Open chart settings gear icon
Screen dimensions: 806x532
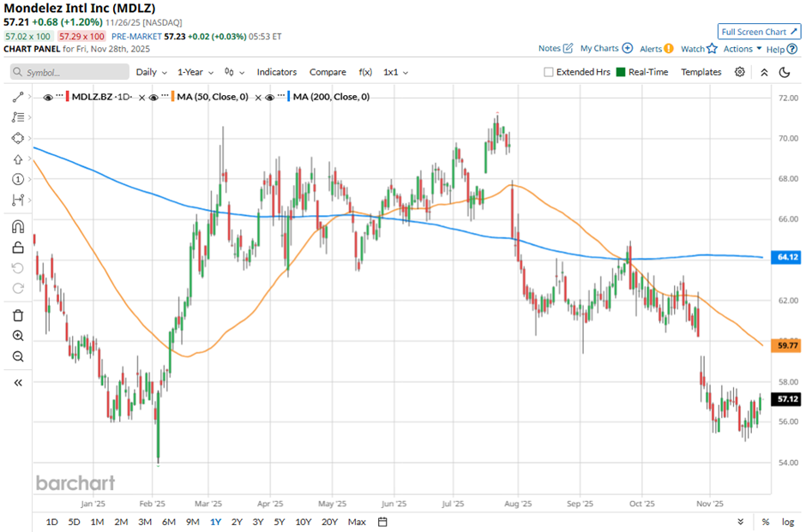739,72
